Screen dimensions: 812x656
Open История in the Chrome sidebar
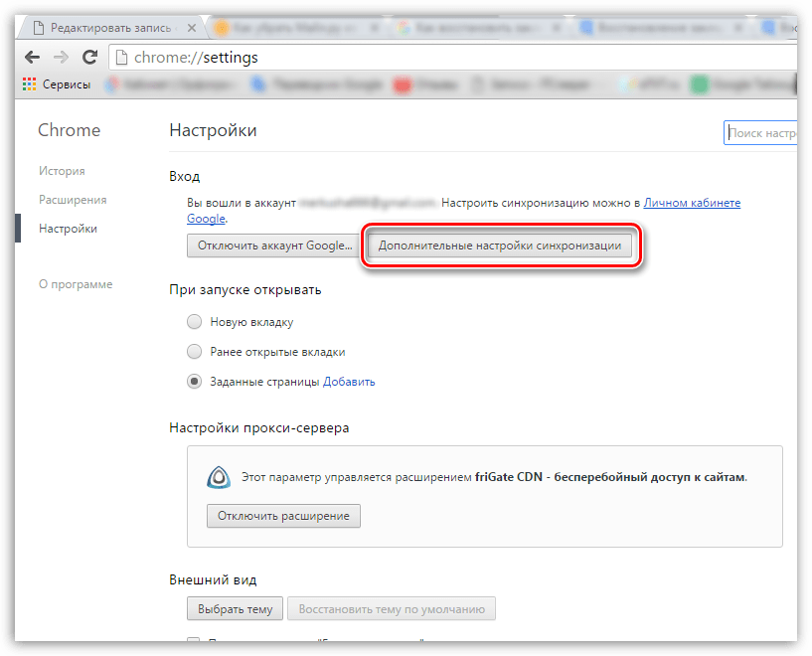(62, 171)
